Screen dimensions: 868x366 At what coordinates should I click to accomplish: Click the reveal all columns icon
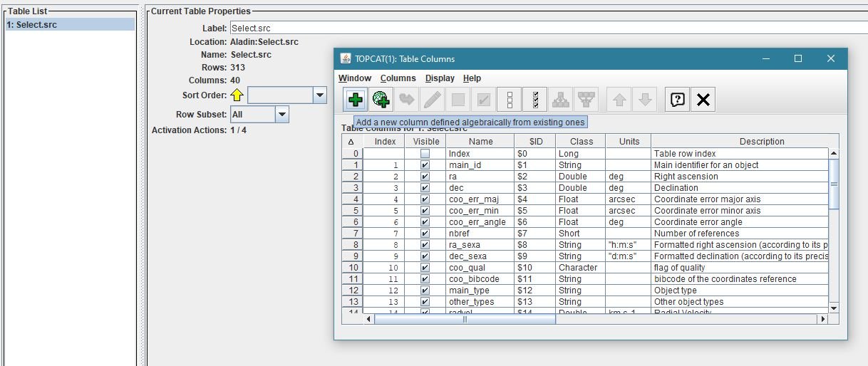535,100
